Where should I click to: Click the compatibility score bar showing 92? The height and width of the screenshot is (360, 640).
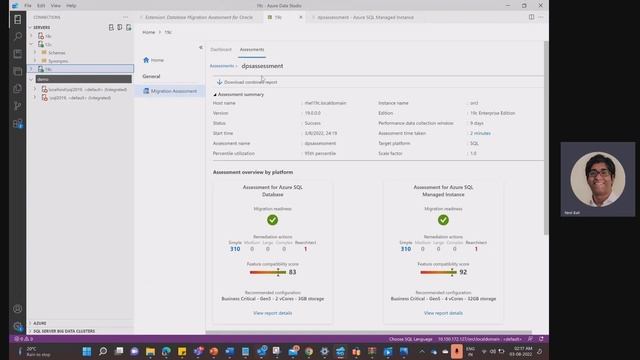(x=439, y=272)
